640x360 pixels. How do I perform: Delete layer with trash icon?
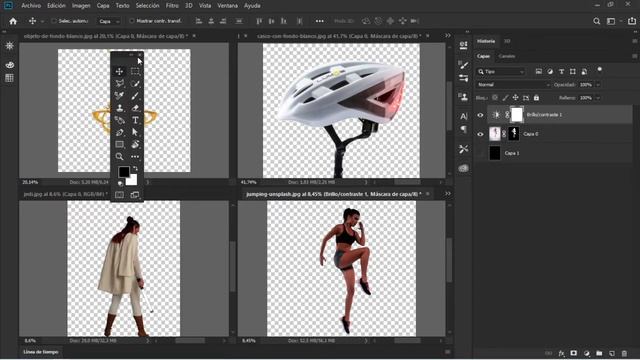624,353
